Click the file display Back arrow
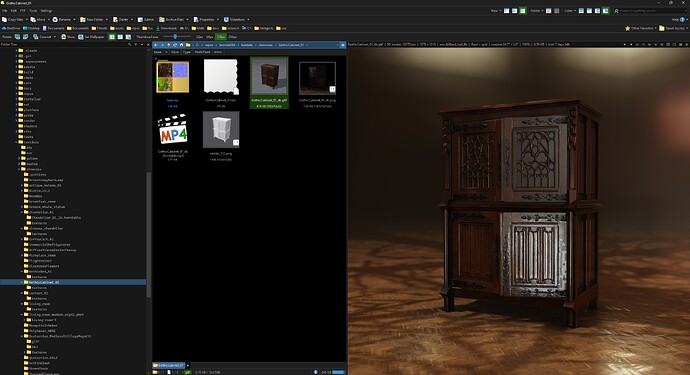690x375 pixels. click(156, 45)
